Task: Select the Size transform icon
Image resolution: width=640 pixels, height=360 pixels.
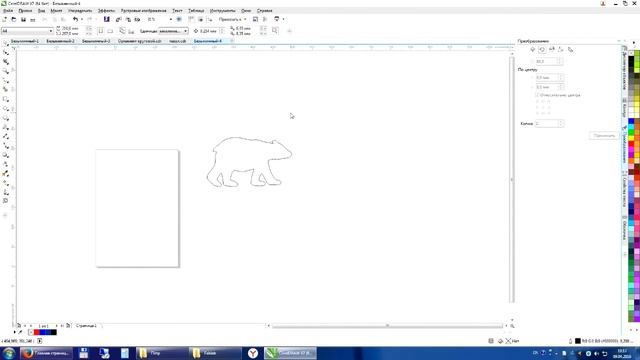Action: (561, 49)
